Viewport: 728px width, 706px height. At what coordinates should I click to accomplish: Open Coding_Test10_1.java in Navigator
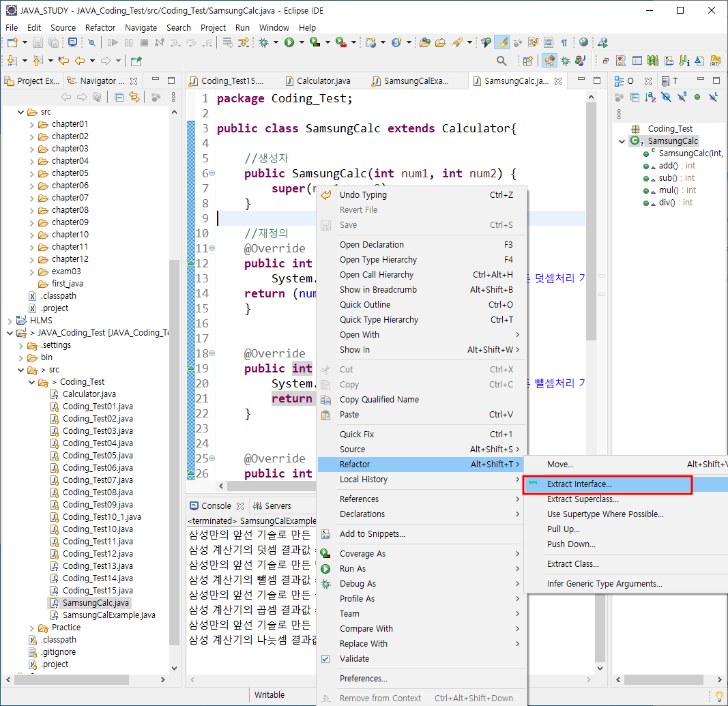[102, 517]
